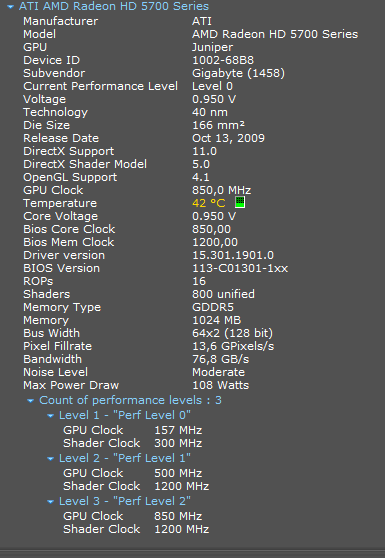Click the Model value AMD Radeon HD 5700 Series
Image resolution: width=385 pixels, height=558 pixels.
pyautogui.click(x=275, y=34)
